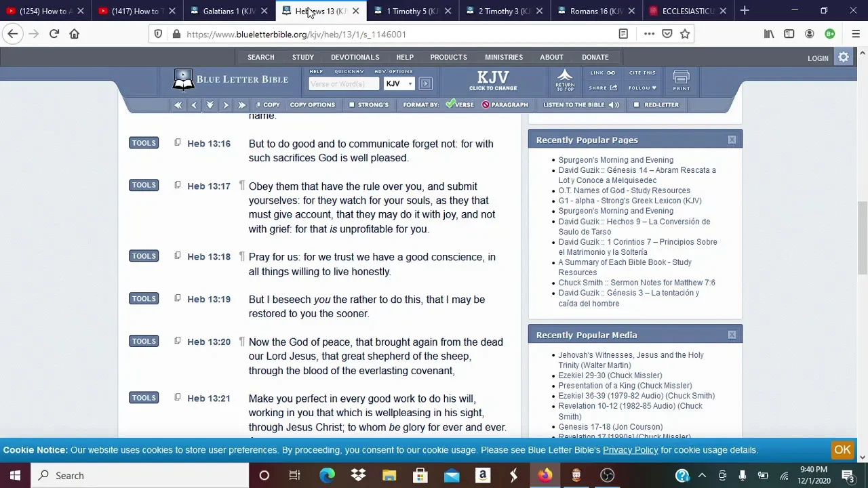Viewport: 868px width, 488px height.
Task: Click the Listen to the Bible speaker icon
Action: [614, 105]
